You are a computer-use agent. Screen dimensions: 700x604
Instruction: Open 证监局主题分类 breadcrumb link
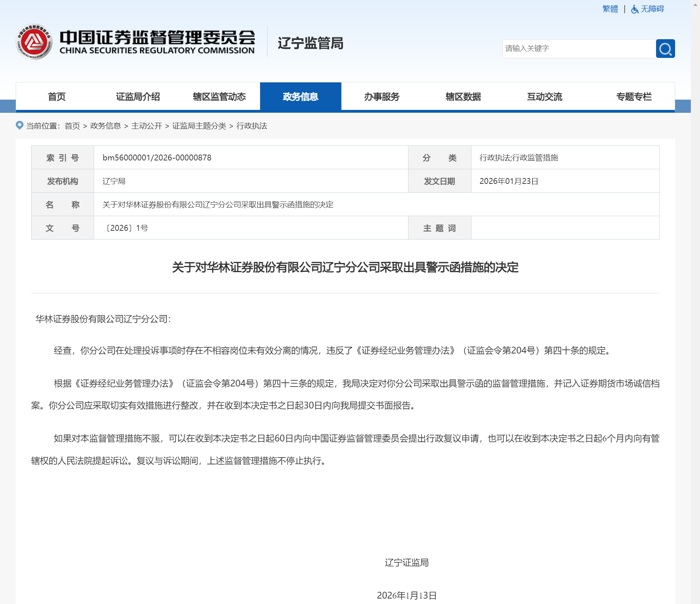click(x=199, y=126)
